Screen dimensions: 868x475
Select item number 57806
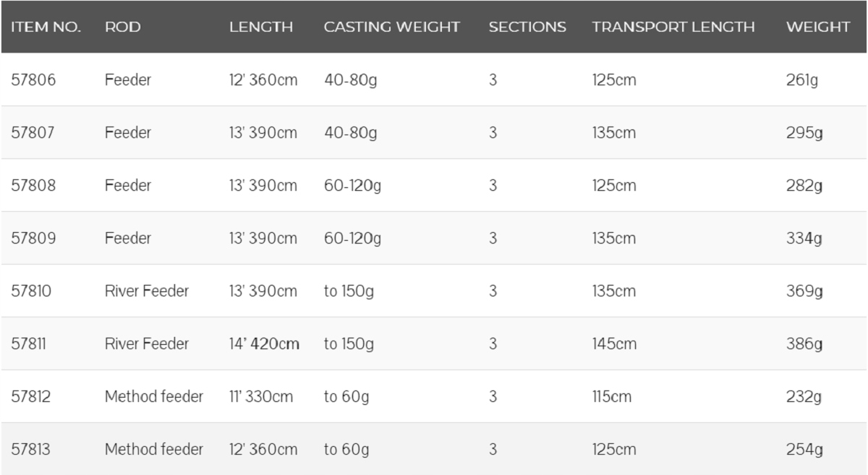pos(33,80)
